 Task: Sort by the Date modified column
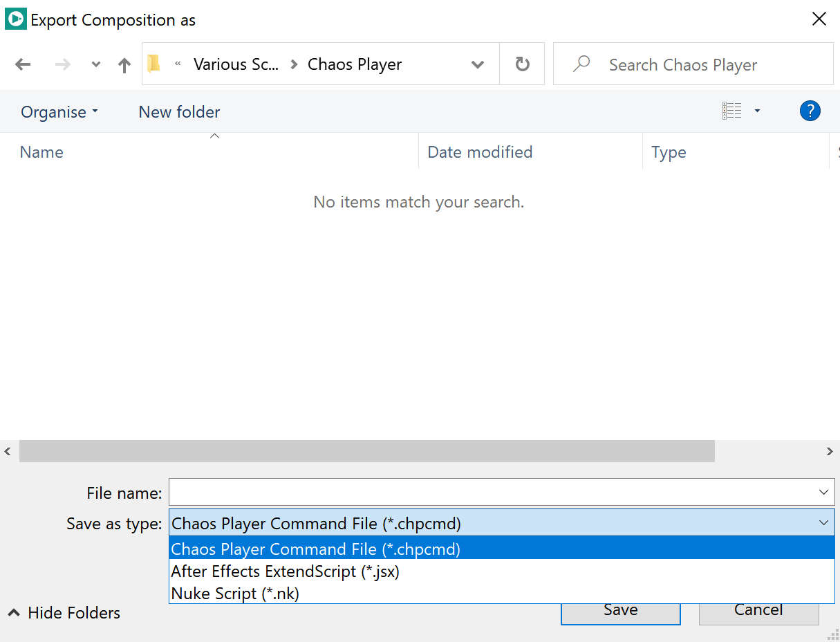[530, 152]
